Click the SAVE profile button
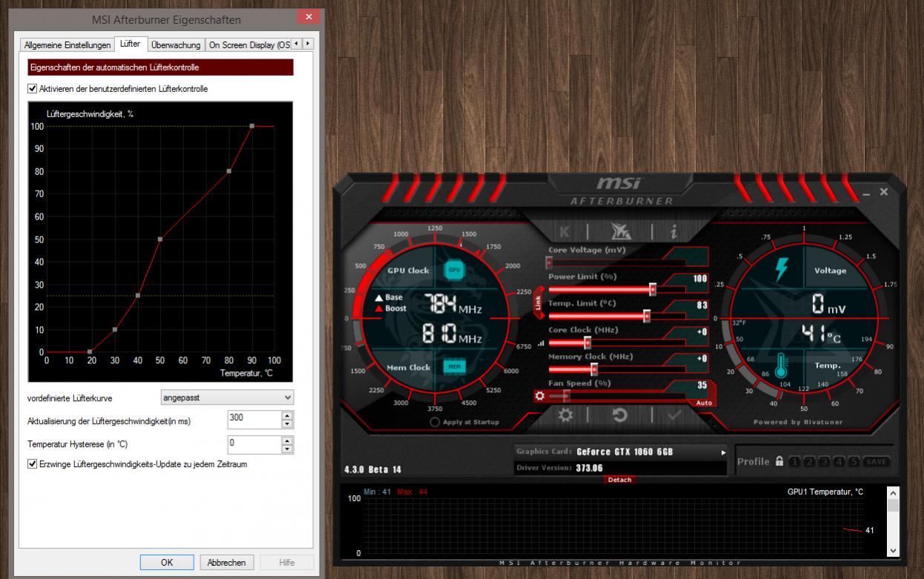The height and width of the screenshot is (579, 924). pyautogui.click(x=876, y=461)
